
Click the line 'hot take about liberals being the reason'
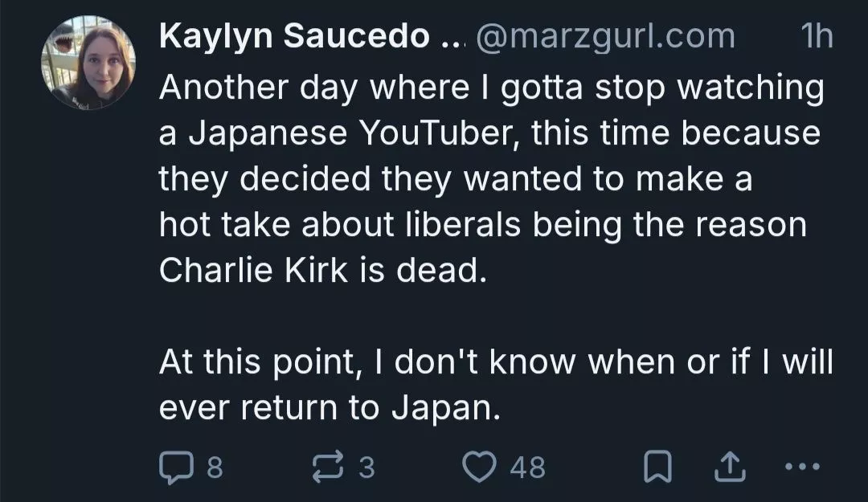pos(483,225)
